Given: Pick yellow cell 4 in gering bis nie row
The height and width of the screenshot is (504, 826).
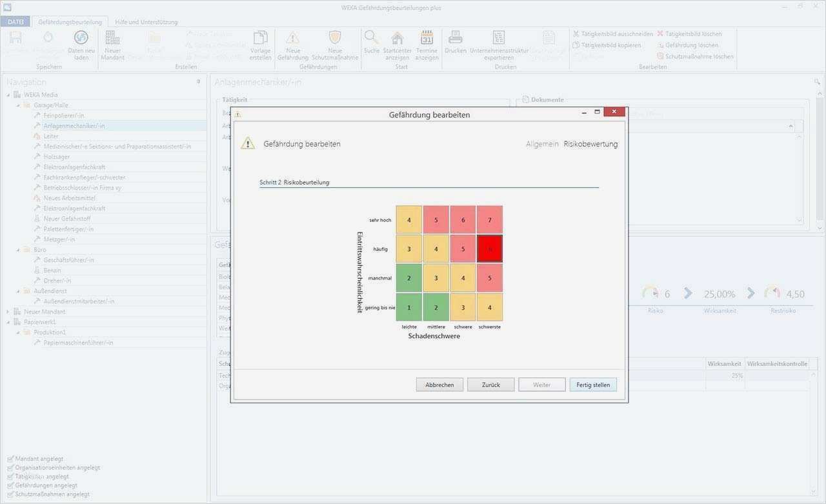Looking at the screenshot, I should click(490, 307).
